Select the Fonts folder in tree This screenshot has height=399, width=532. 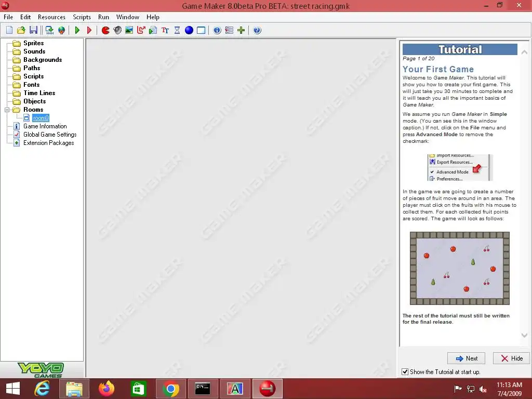click(32, 85)
